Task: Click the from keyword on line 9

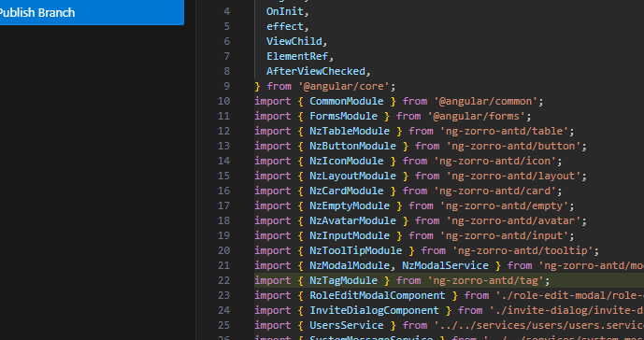Action: (279, 86)
